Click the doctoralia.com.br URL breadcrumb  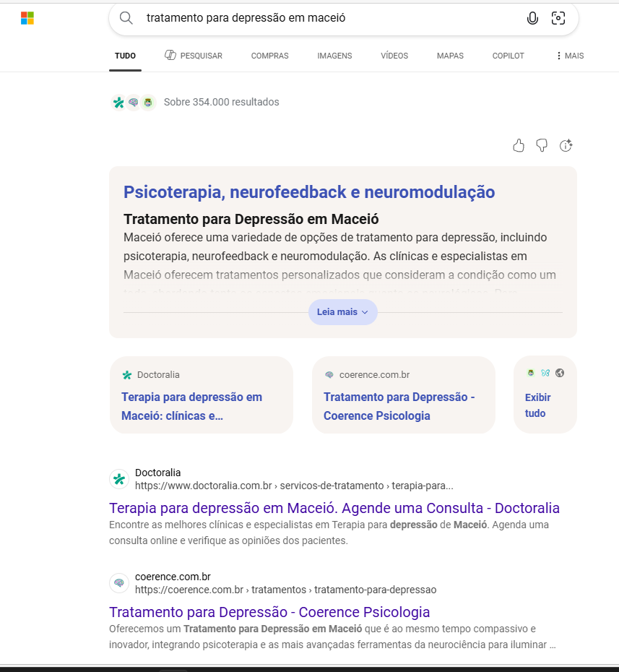pyautogui.click(x=294, y=486)
